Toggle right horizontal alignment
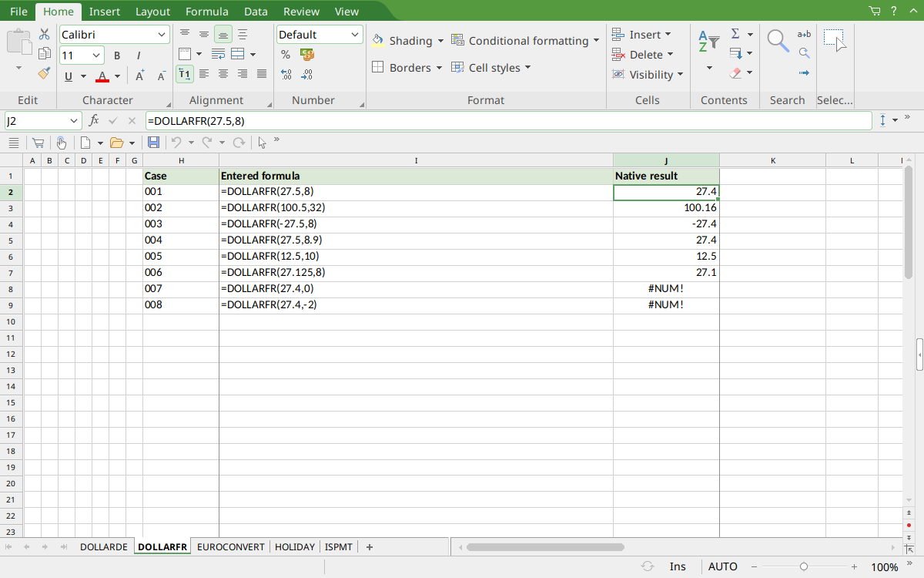 [243, 74]
